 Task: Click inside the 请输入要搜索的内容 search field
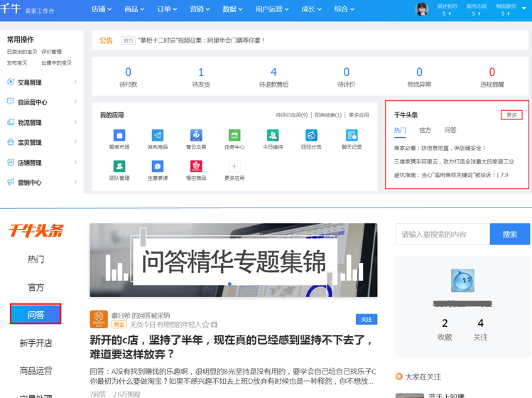(443, 234)
